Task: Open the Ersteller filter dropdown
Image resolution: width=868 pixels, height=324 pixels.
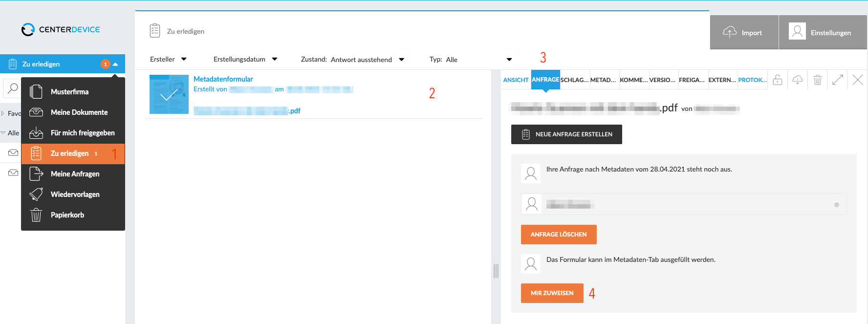Action: tap(168, 59)
